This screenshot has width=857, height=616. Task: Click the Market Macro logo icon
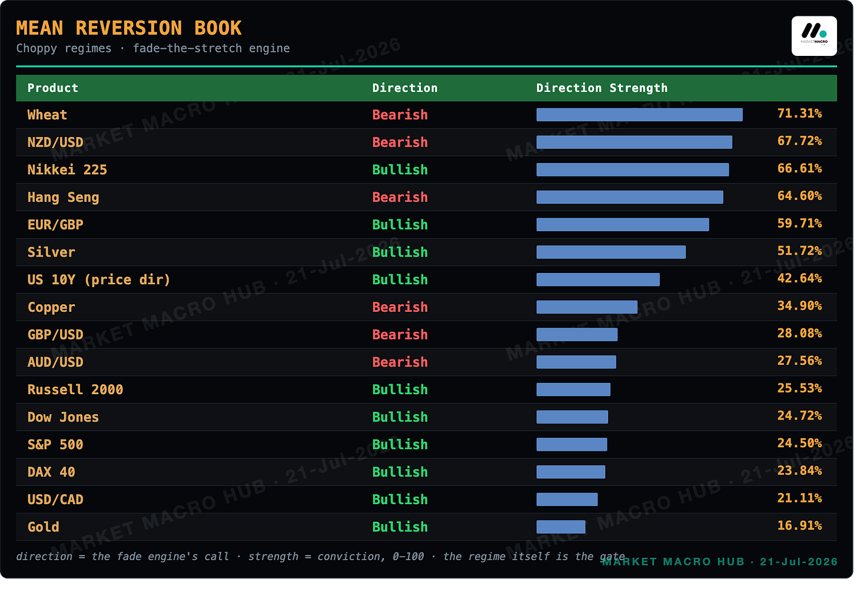(814, 36)
